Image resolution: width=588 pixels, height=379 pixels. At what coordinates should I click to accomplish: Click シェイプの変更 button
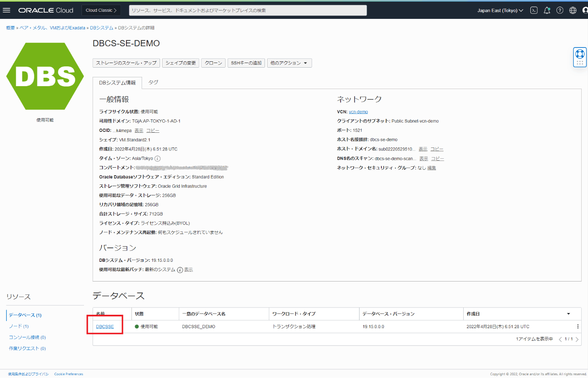[181, 63]
